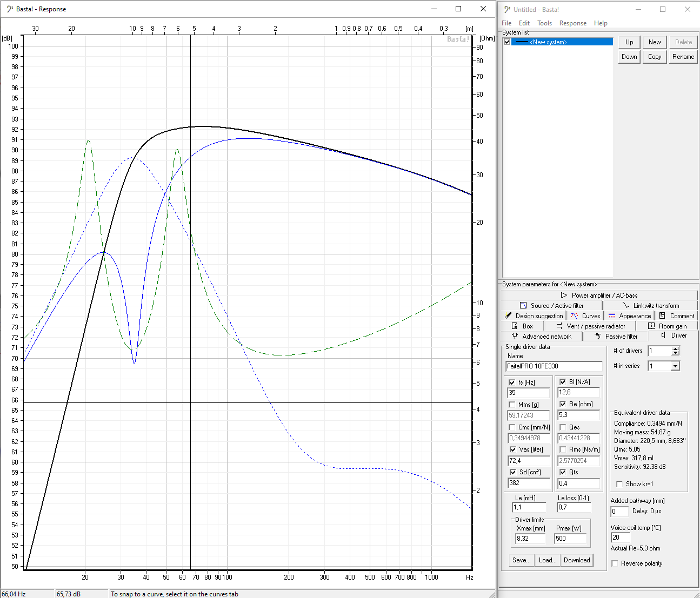Toggle the New system visibility checkbox
The width and height of the screenshot is (700, 598).
click(x=507, y=42)
